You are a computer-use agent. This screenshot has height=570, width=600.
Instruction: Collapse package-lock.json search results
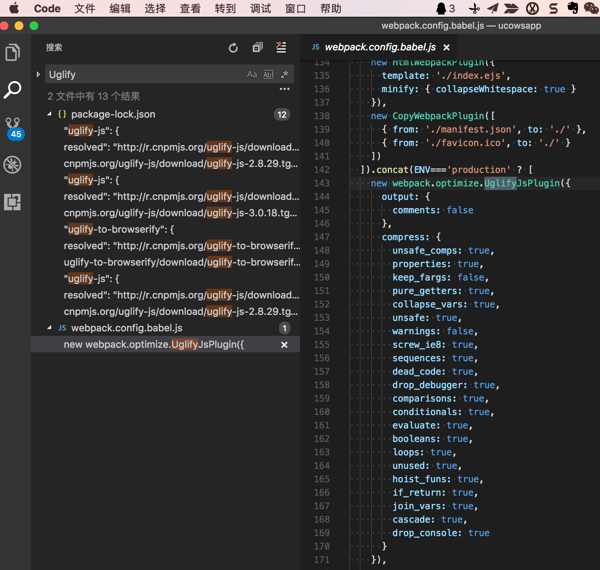click(50, 115)
